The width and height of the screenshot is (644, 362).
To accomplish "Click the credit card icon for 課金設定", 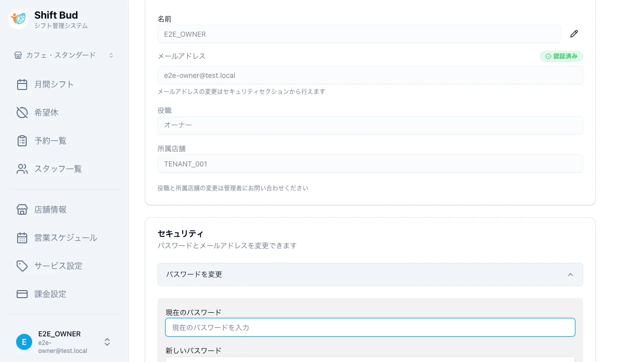I will [x=22, y=294].
